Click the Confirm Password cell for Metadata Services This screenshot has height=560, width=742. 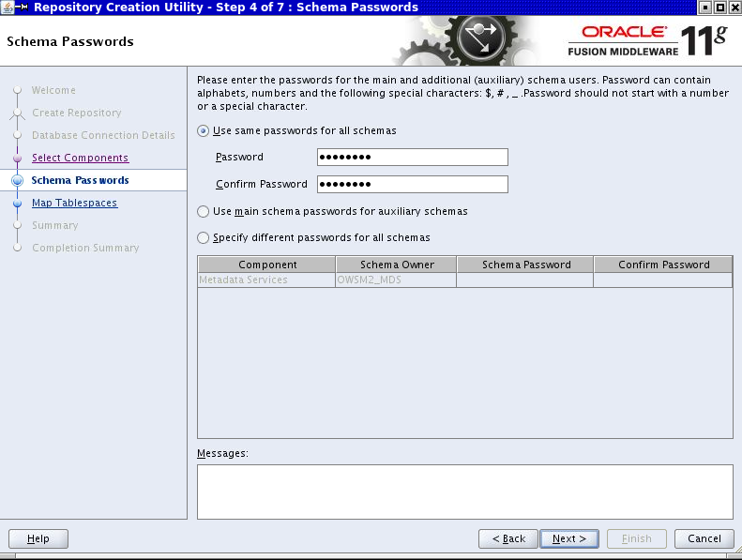[663, 280]
